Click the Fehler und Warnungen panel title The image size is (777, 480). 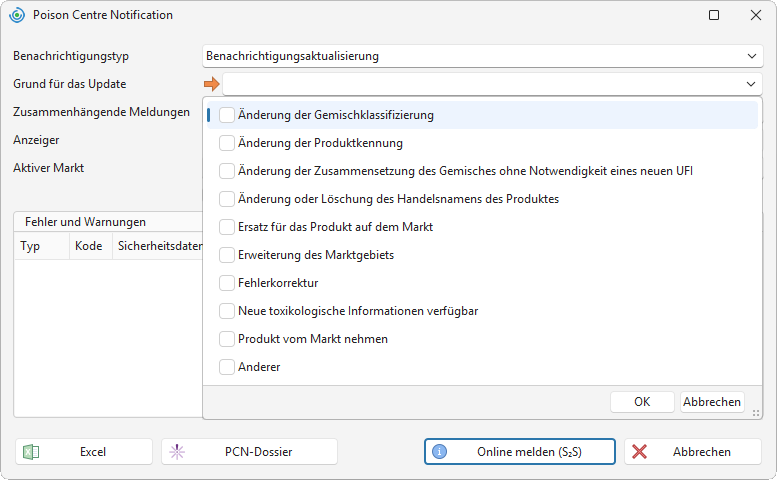[x=85, y=222]
